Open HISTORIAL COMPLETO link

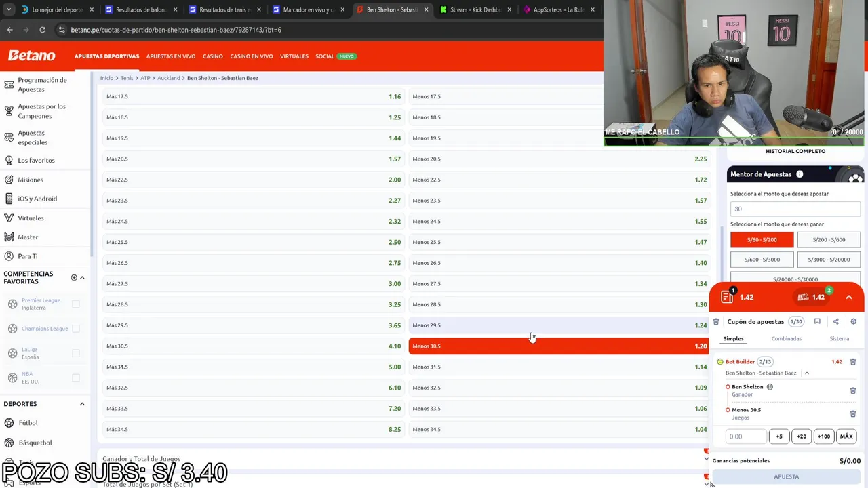(795, 151)
